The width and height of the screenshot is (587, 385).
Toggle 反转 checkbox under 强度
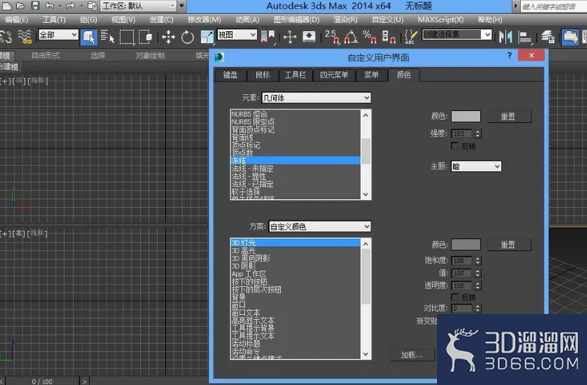pyautogui.click(x=455, y=146)
